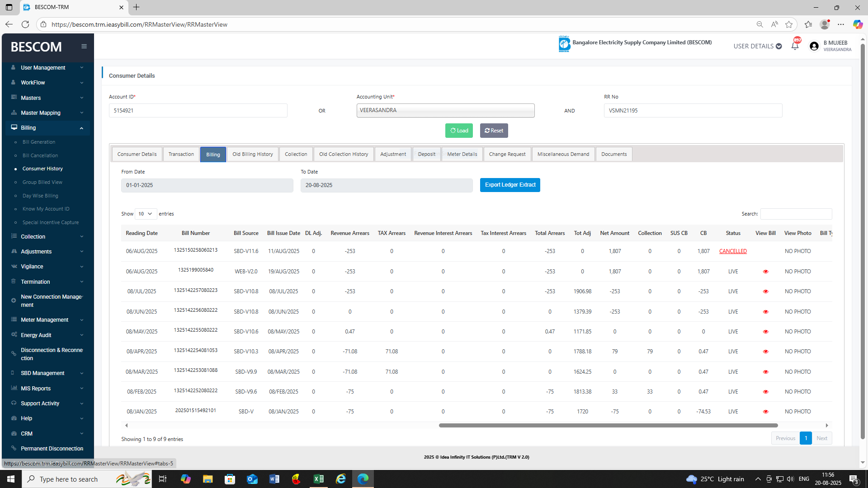868x488 pixels.
Task: Click the table Search input field
Action: tap(796, 214)
